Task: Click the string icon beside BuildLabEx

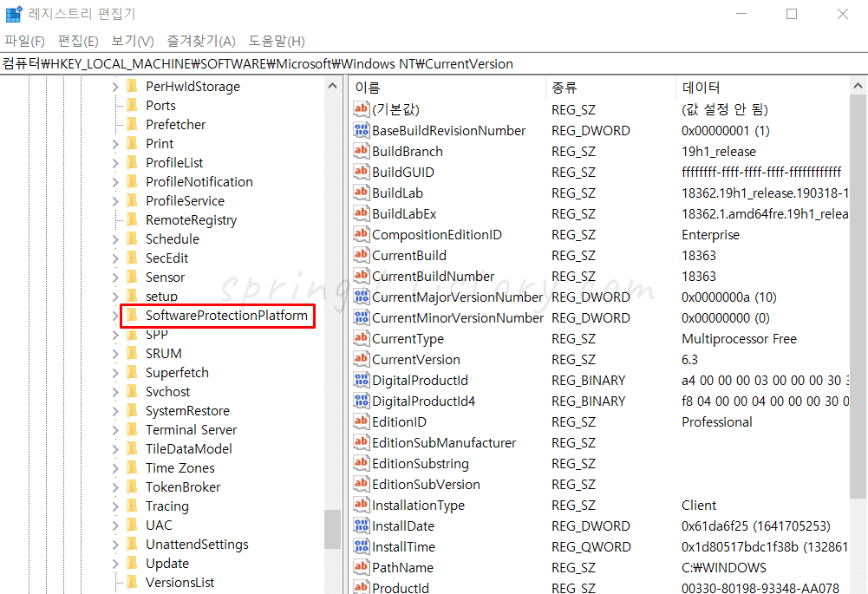Action: pyautogui.click(x=361, y=213)
